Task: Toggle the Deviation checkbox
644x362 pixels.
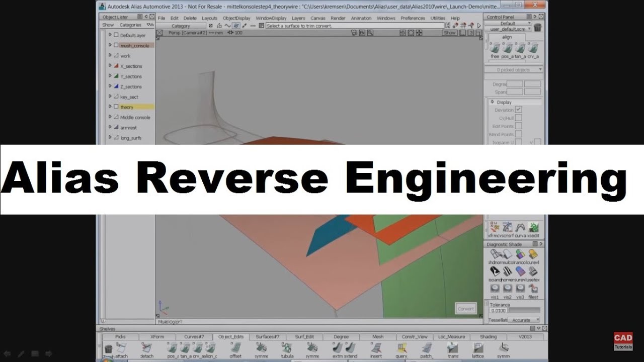Action: pos(518,110)
